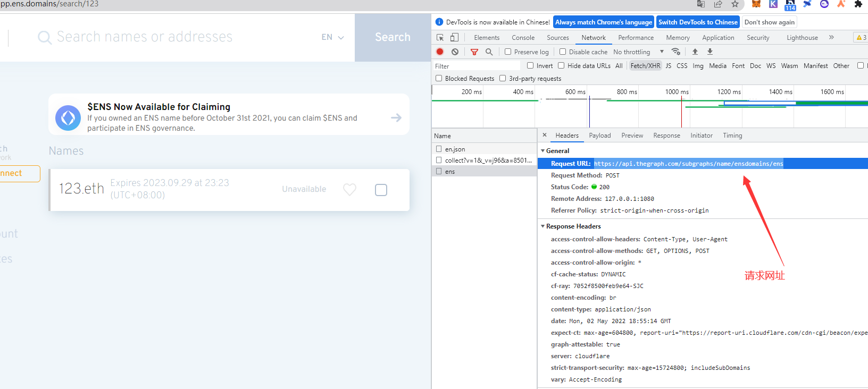Image resolution: width=868 pixels, height=389 pixels.
Task: Open network search magnifier icon
Action: click(489, 52)
